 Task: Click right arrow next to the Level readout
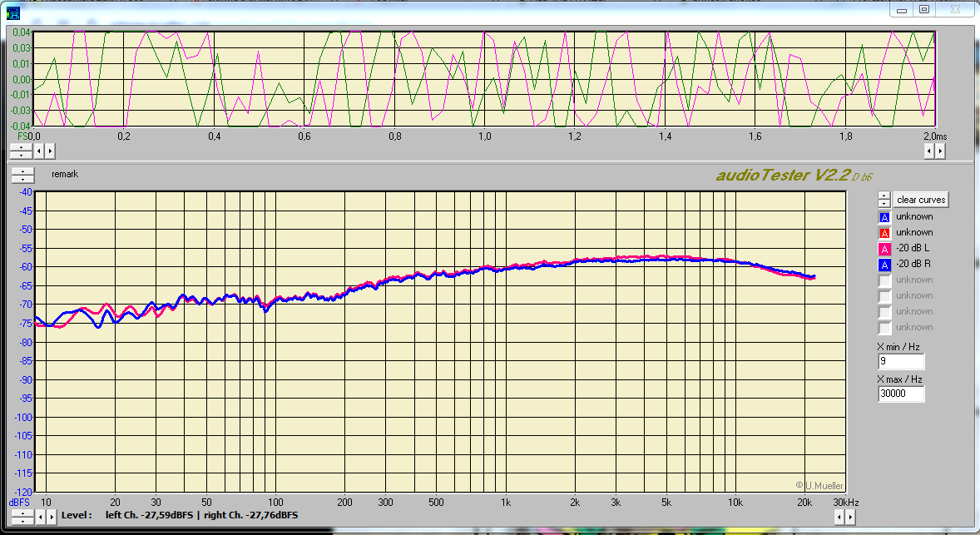pos(50,517)
